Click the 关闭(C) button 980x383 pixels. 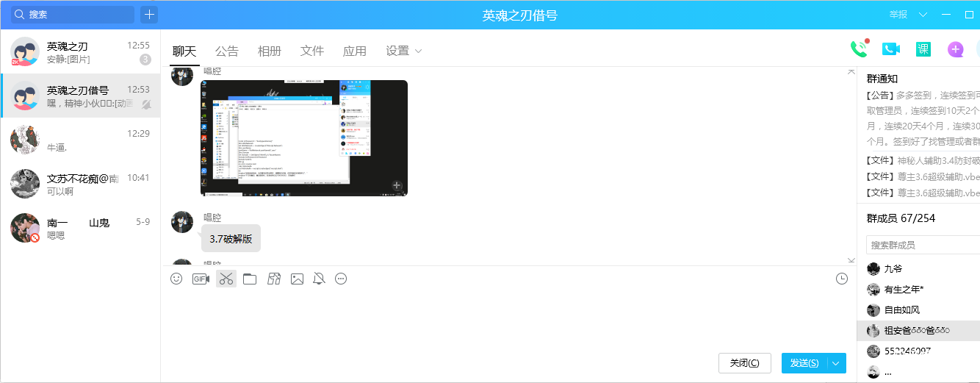point(745,363)
